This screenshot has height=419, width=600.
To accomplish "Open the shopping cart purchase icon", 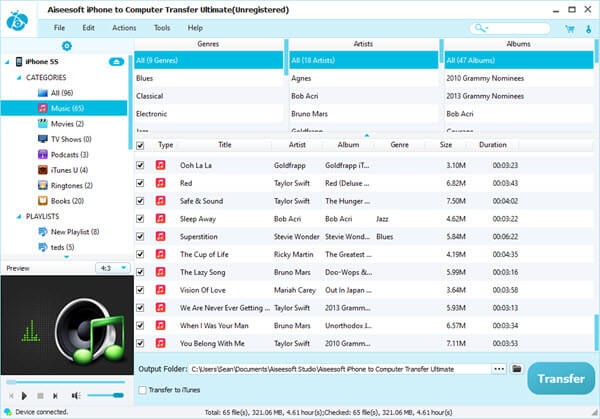I will point(570,29).
